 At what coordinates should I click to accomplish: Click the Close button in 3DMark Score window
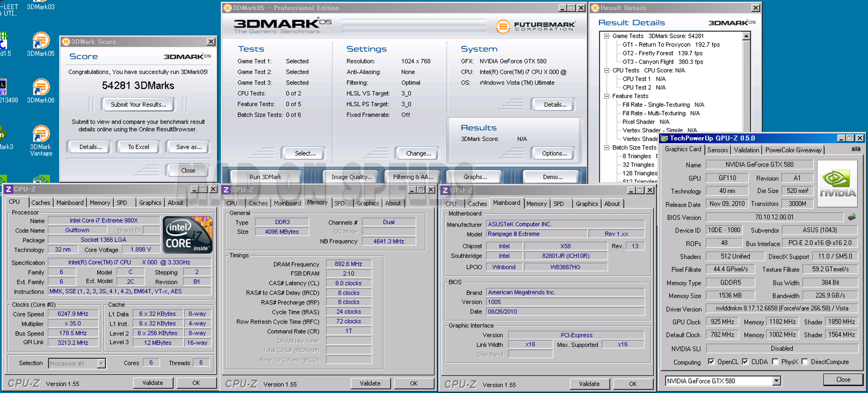pyautogui.click(x=188, y=170)
